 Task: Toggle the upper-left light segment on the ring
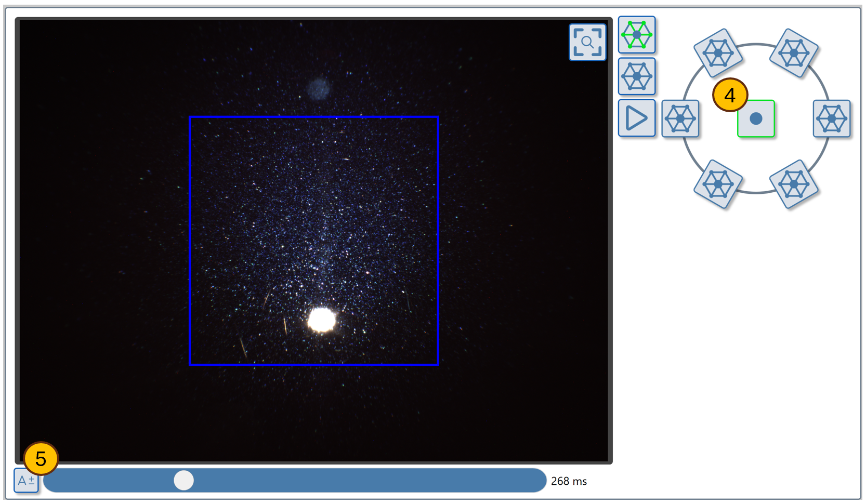click(x=718, y=53)
